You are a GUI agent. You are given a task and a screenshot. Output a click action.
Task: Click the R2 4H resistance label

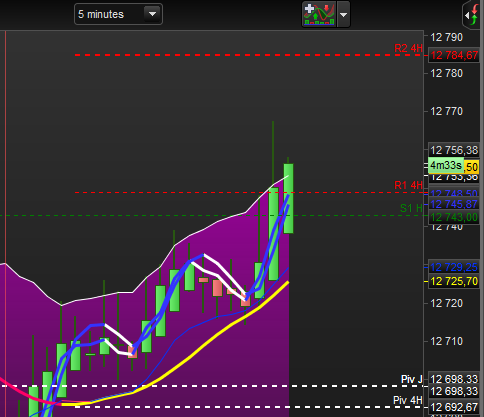408,48
